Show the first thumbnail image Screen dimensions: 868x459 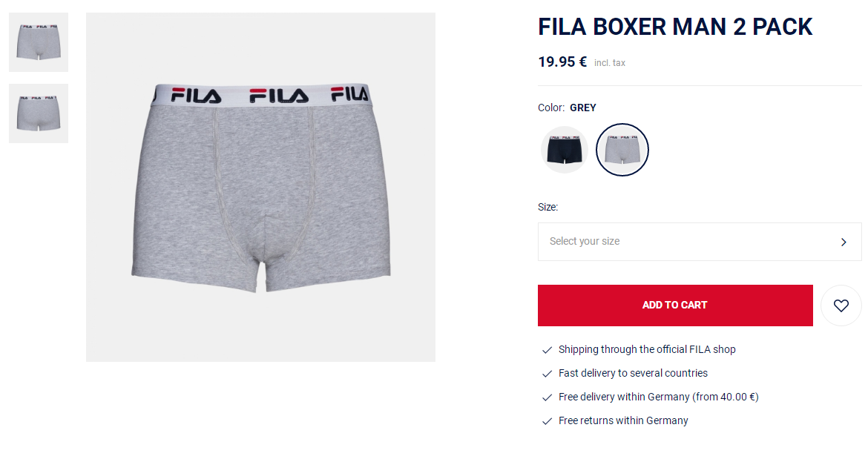pyautogui.click(x=39, y=42)
